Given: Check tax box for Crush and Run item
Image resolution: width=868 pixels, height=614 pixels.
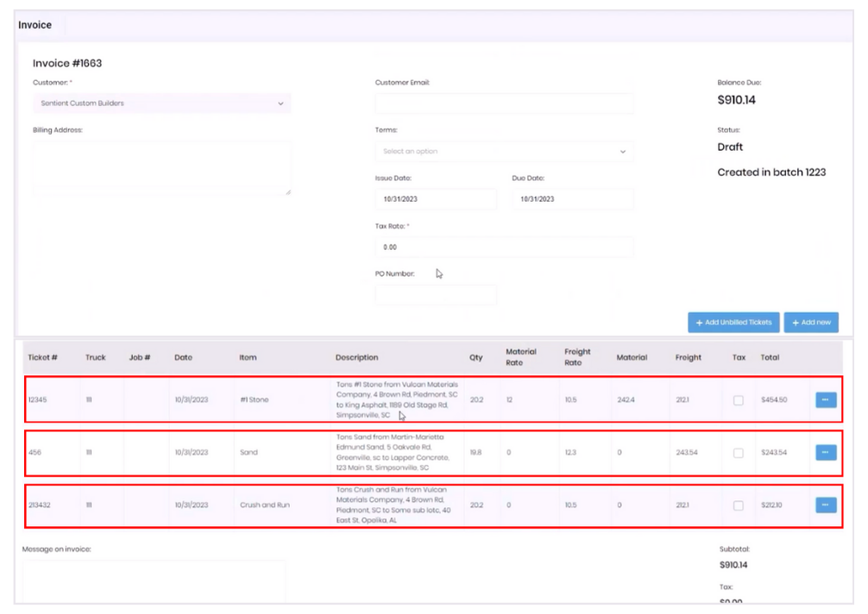Looking at the screenshot, I should pyautogui.click(x=738, y=505).
